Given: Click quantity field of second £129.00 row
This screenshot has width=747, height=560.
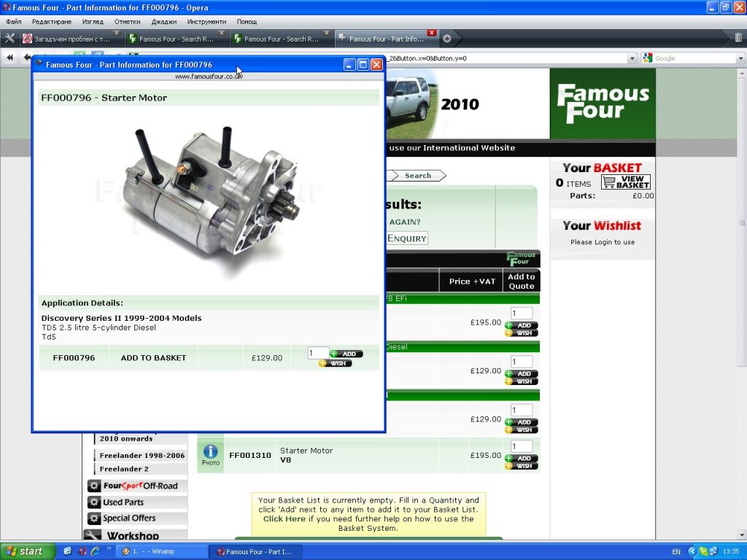Looking at the screenshot, I should 521,410.
